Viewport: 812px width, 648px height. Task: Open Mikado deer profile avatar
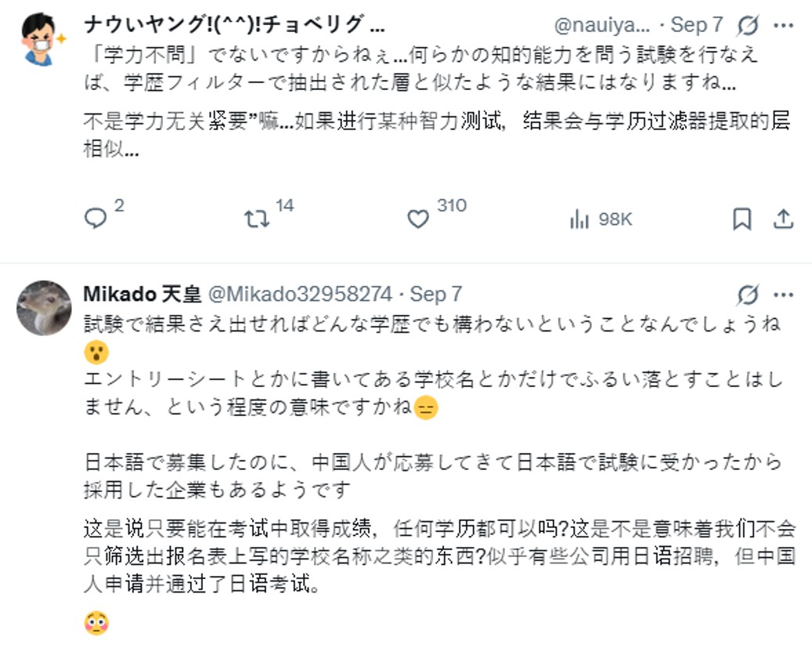tap(44, 308)
